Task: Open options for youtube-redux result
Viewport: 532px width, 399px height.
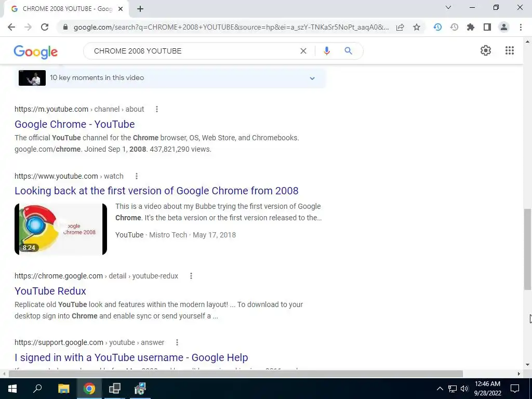Action: (x=191, y=276)
